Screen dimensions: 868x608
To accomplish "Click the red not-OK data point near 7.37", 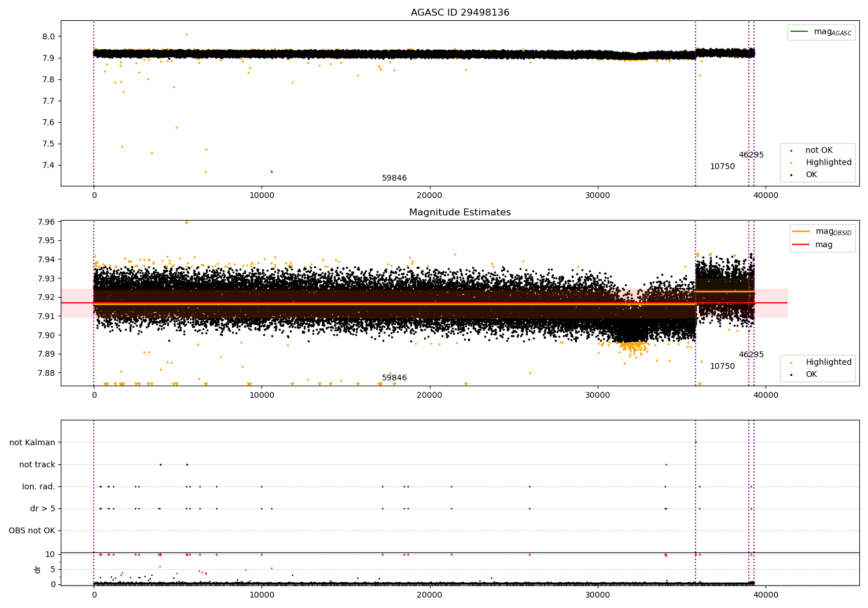I will (x=271, y=171).
